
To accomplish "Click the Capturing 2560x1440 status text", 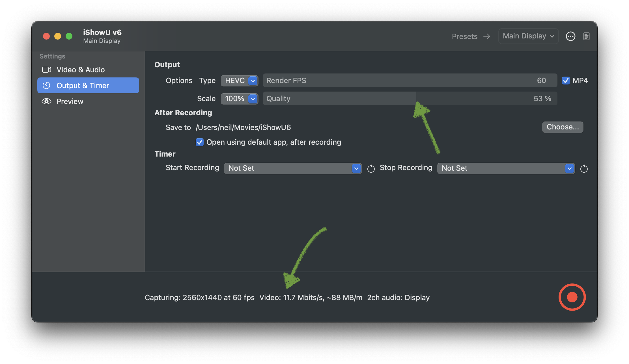I will (x=200, y=298).
